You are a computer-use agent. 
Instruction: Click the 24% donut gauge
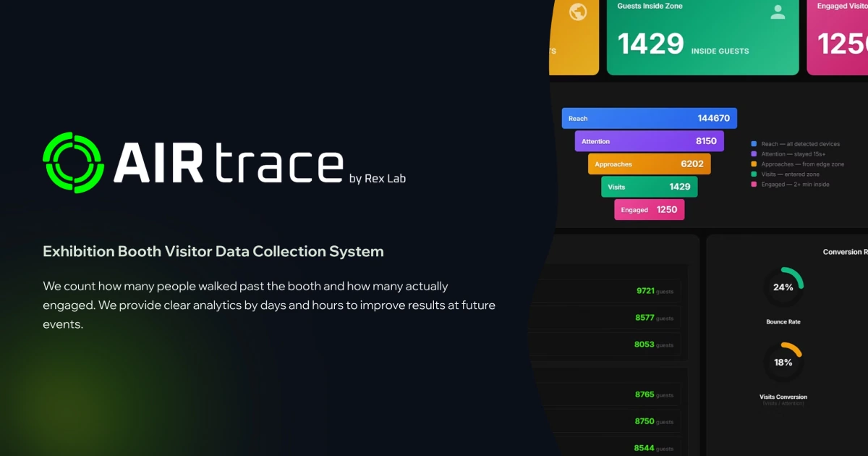click(x=783, y=287)
